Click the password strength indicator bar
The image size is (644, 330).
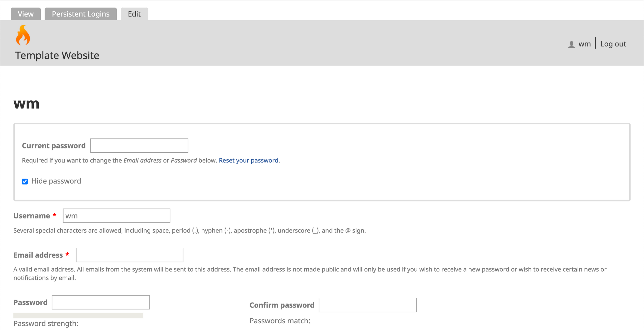point(78,315)
